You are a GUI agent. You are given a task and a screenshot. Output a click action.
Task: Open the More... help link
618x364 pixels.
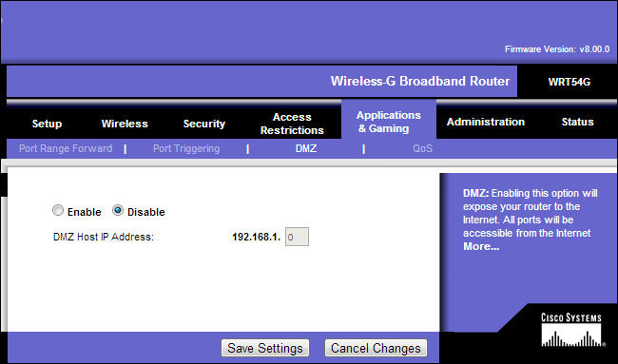481,246
